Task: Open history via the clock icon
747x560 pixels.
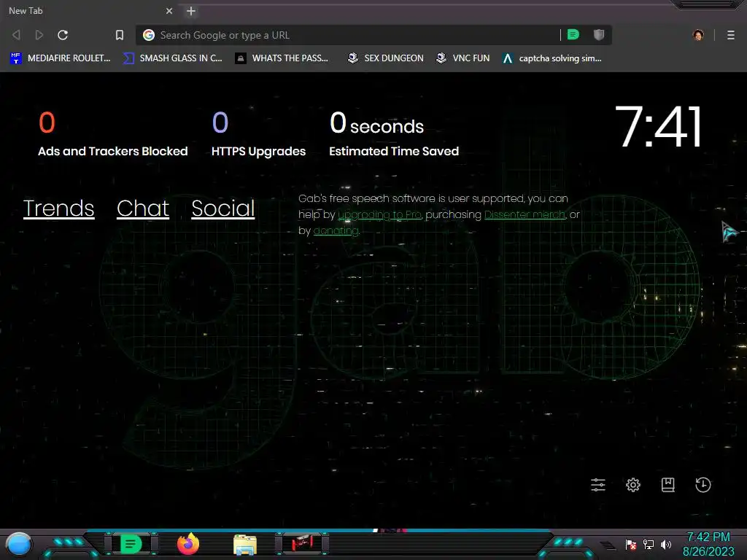Action: pyautogui.click(x=703, y=485)
